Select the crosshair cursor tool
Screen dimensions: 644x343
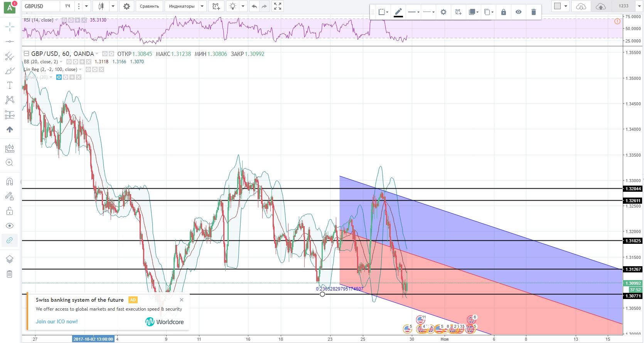pos(10,27)
